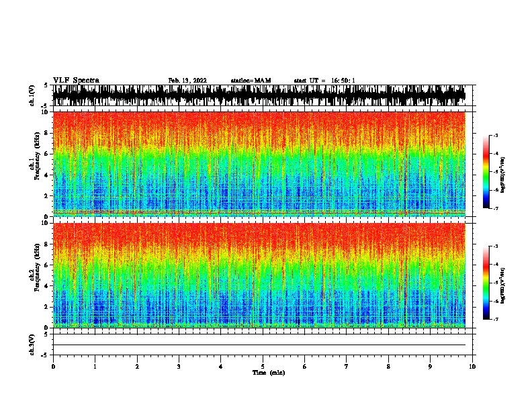The image size is (532, 411).
Task: Click the ch.1 frequency tick "8"
Action: (x=46, y=133)
